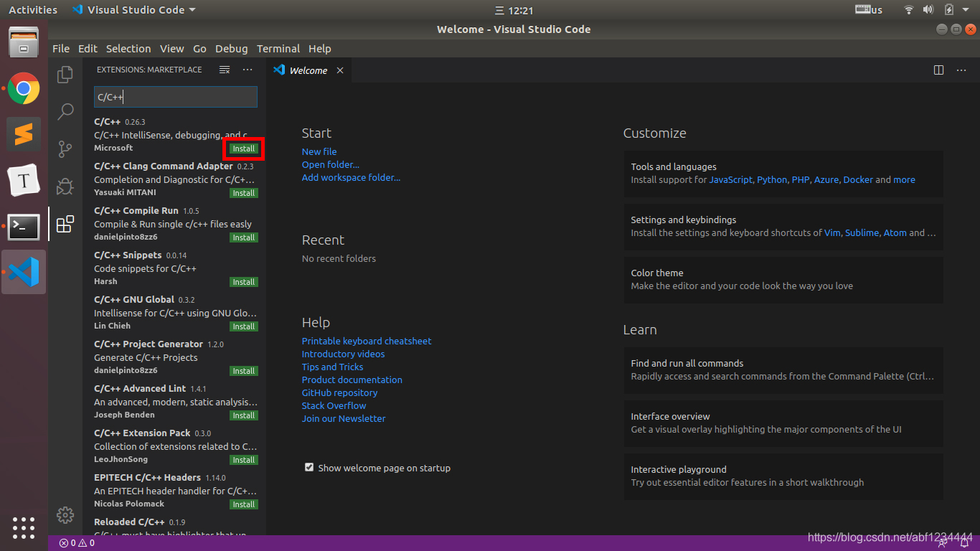Install the EPITECH C/C++ Headers extension
The image size is (980, 551).
(x=244, y=504)
